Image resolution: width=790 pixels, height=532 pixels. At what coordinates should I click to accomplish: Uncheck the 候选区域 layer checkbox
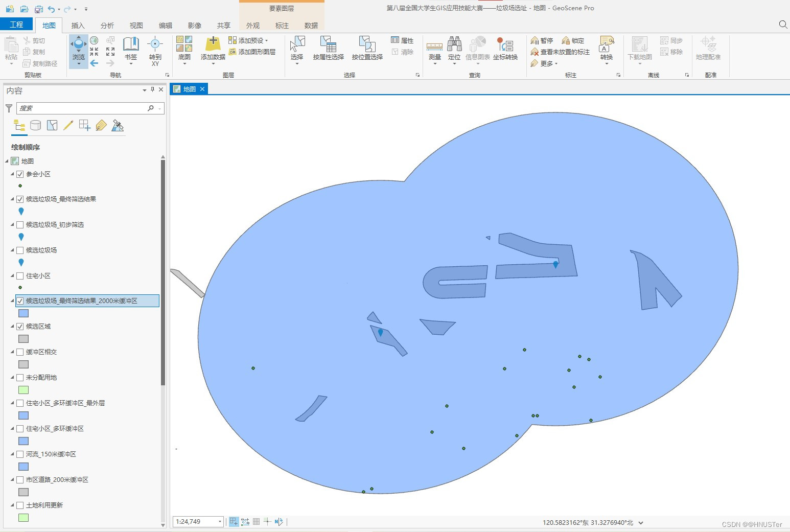(20, 327)
